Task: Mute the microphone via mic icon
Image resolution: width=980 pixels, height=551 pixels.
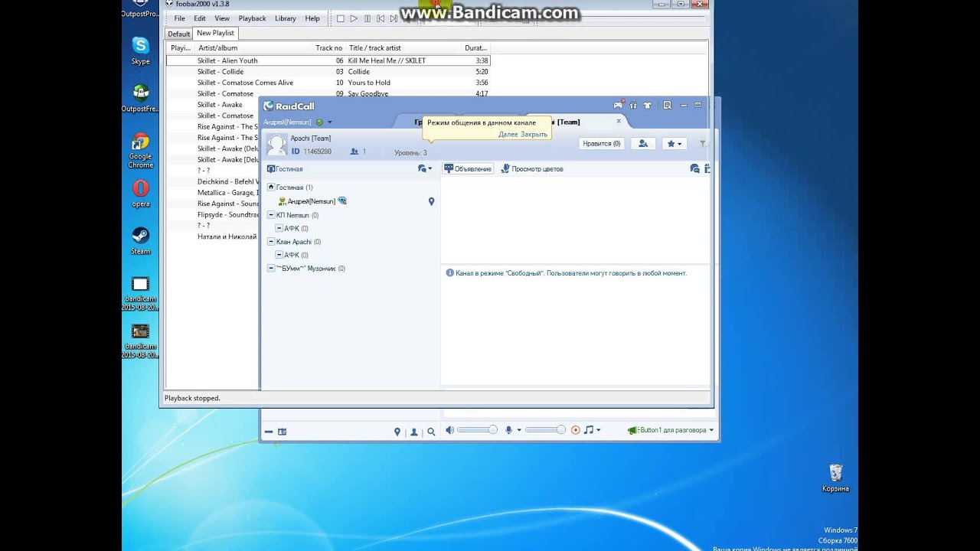Action: coord(509,430)
